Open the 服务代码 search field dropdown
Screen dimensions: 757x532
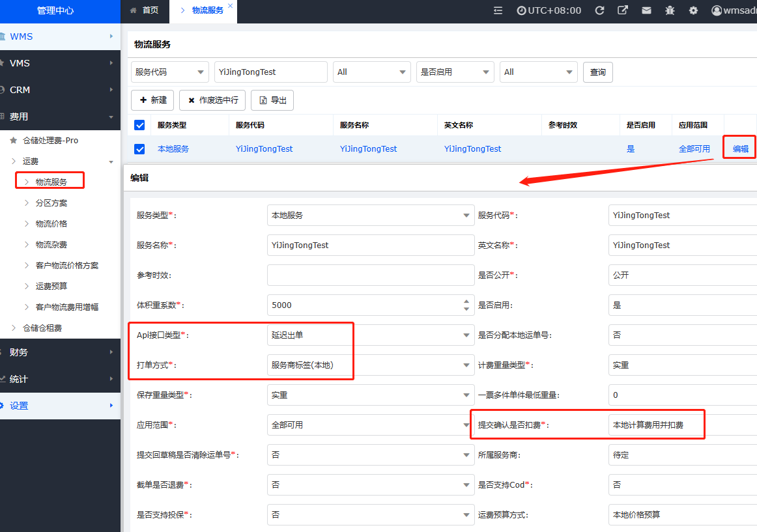click(x=170, y=72)
